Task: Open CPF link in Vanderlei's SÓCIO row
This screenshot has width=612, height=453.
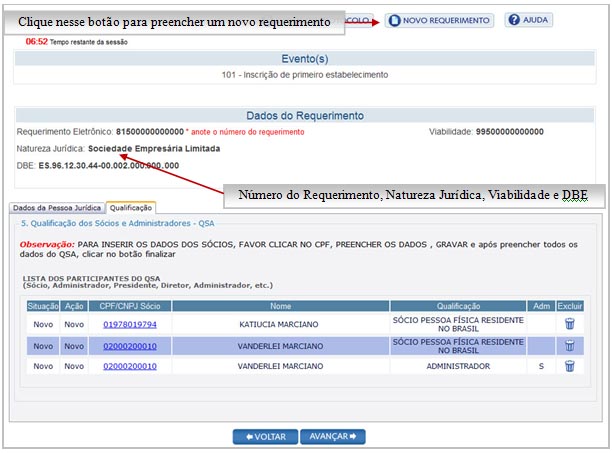Action: coord(129,346)
